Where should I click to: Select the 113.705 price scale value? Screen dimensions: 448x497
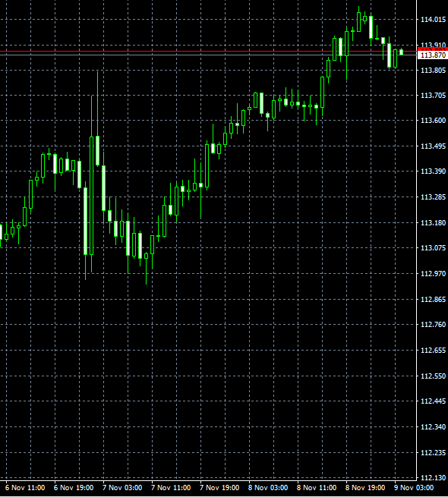433,96
